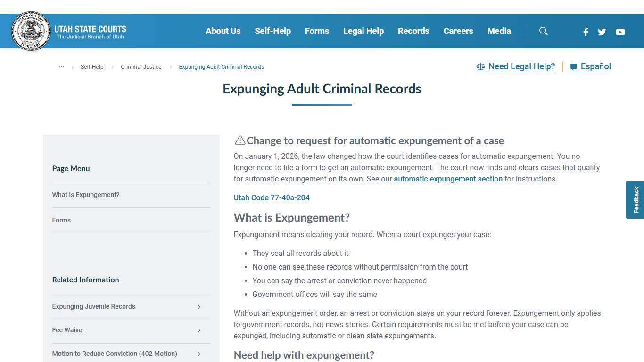The height and width of the screenshot is (362, 644).
Task: Open the Self-Help navigation menu
Action: coord(272,31)
